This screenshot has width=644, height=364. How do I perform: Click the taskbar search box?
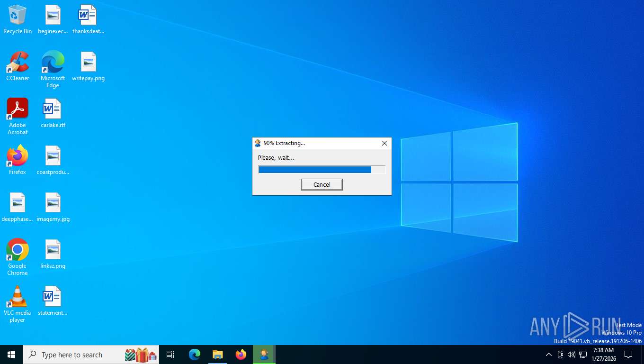point(91,355)
